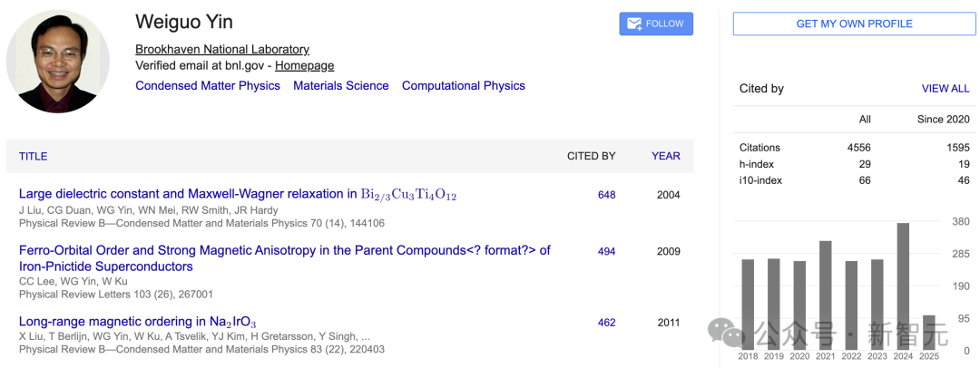This screenshot has width=980, height=368.
Task: Click the 494 citation count
Action: (x=606, y=251)
